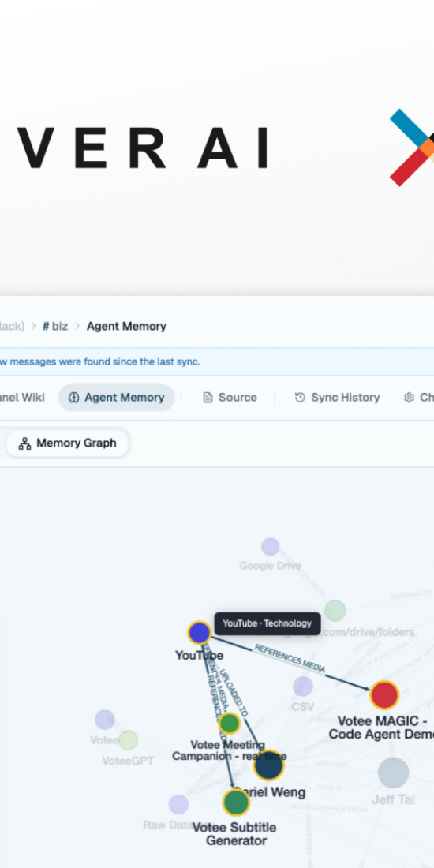Select the Votee Subtitle Generator node
Screen dimensions: 434x868
[x=237, y=803]
